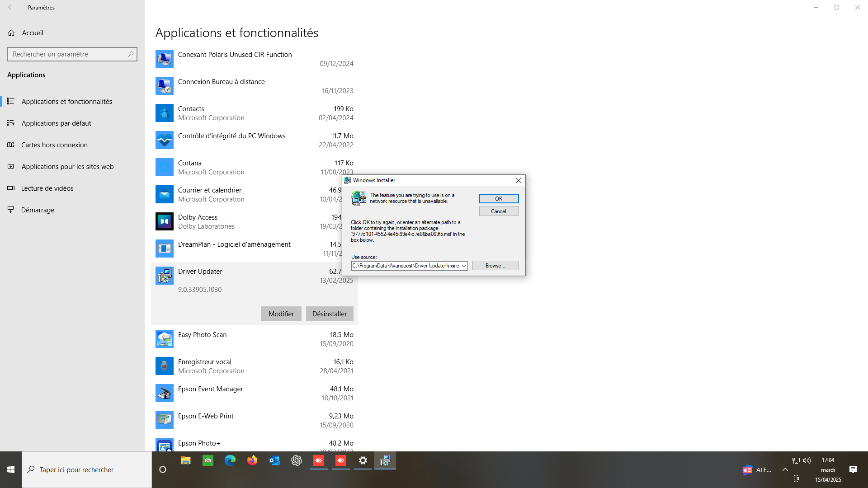Image resolution: width=868 pixels, height=488 pixels.
Task: Click the taskbar search box
Action: click(87, 470)
